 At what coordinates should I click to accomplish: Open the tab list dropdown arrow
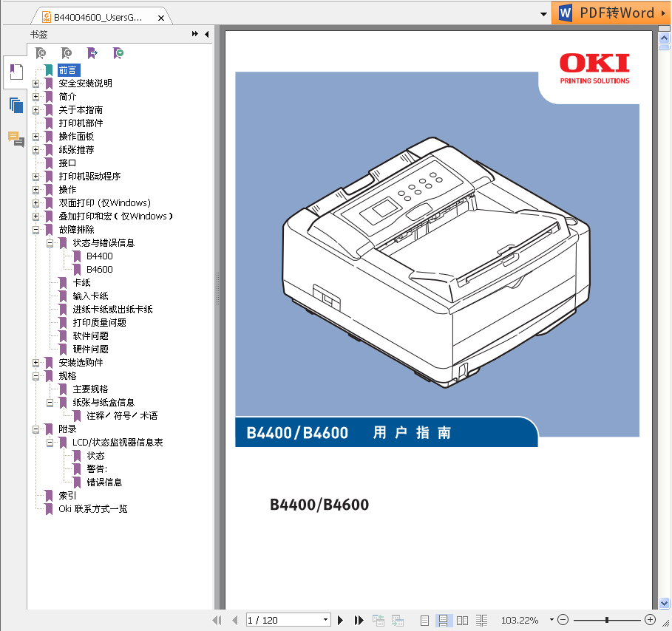tap(543, 14)
